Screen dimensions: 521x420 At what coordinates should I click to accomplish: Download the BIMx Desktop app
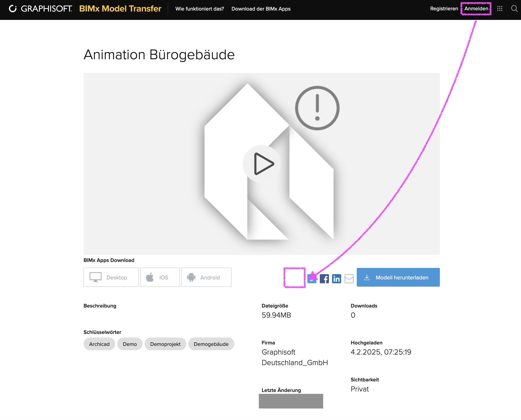click(111, 277)
